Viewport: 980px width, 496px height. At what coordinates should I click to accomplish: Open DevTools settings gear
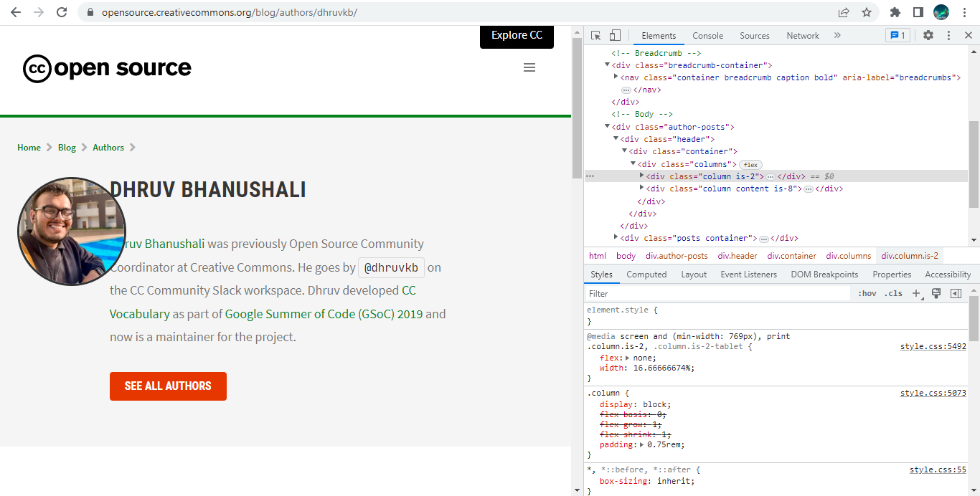click(928, 35)
